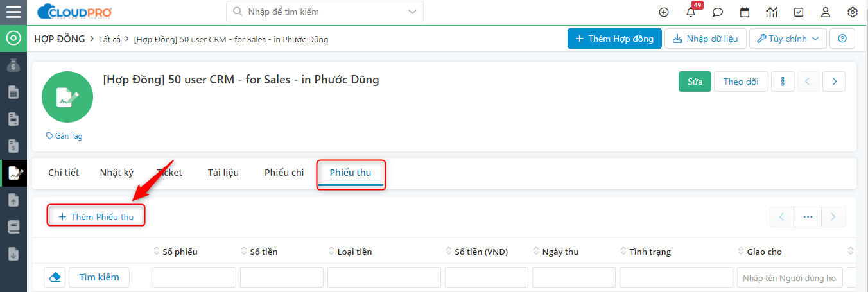This screenshot has width=868, height=292.
Task: Click the green Sửa button
Action: (695, 82)
